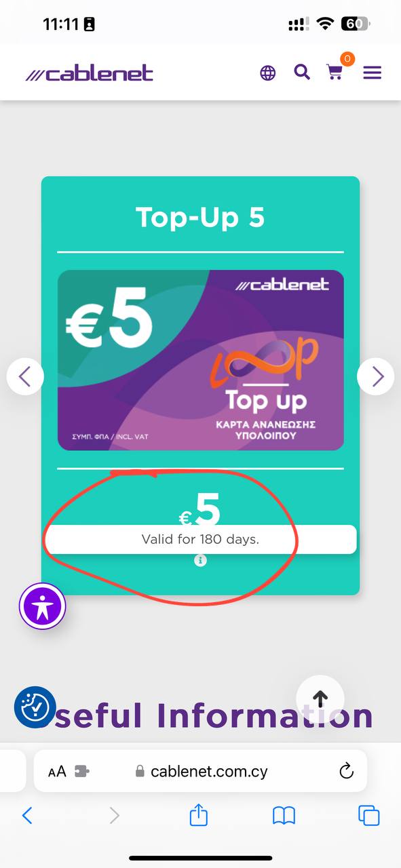Show previous top-up card
Screen dimensions: 401x868
coord(25,376)
